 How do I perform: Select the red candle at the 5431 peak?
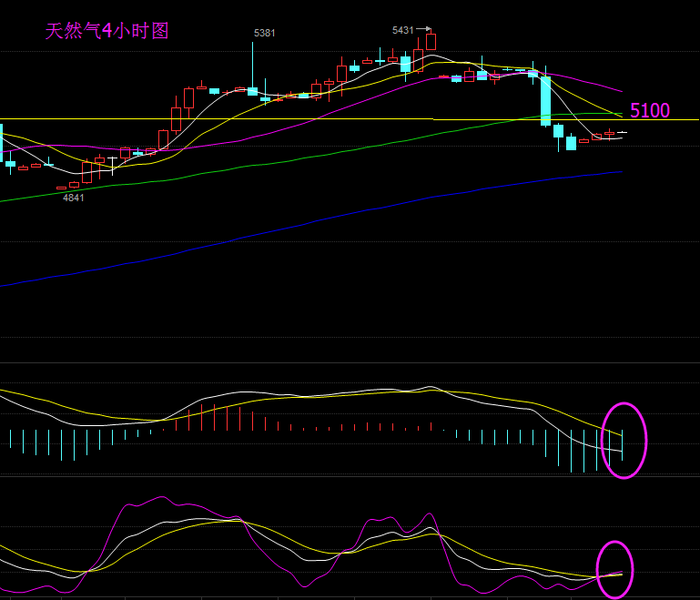pyautogui.click(x=431, y=42)
